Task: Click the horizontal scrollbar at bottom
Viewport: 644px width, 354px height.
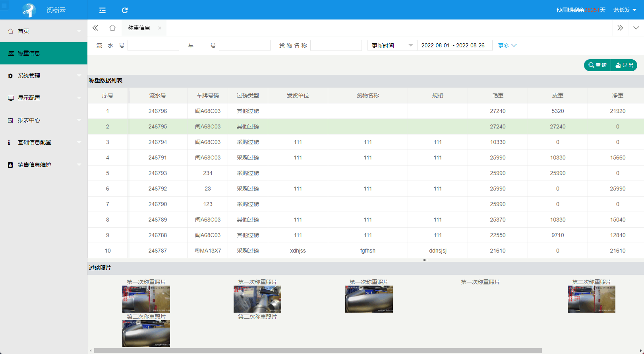Action: 318,351
